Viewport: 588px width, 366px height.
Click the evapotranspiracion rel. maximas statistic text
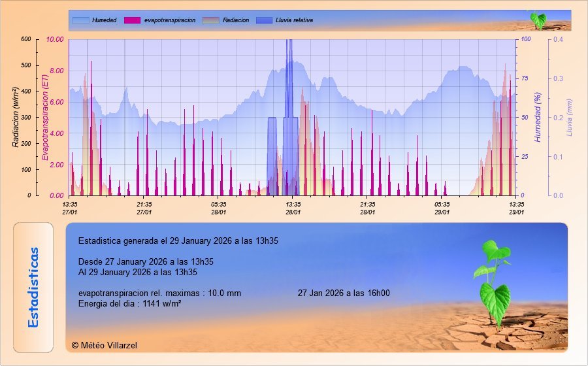coord(159,293)
